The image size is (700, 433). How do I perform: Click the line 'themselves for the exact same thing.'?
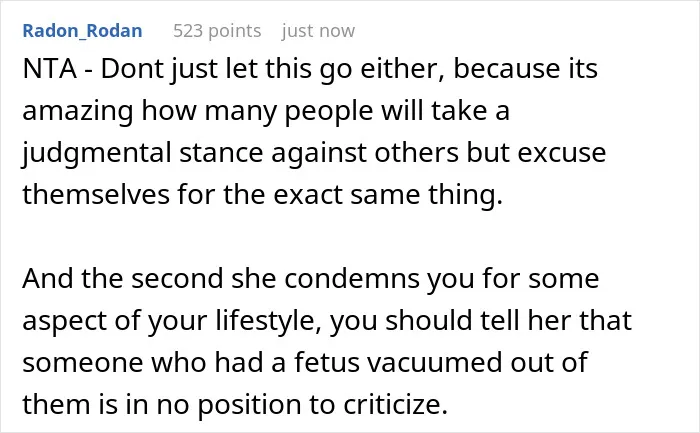click(x=262, y=195)
